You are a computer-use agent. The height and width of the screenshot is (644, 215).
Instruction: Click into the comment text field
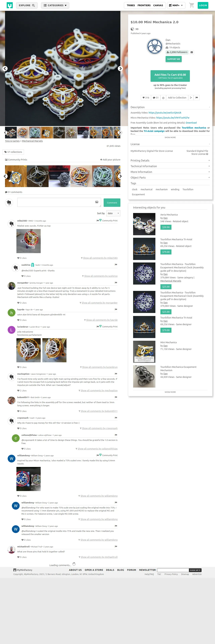click(x=59, y=202)
